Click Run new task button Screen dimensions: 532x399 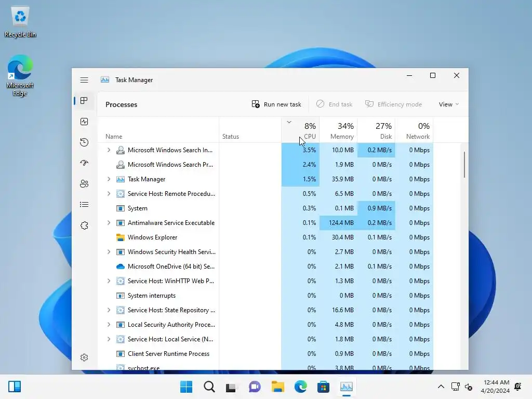pos(276,104)
